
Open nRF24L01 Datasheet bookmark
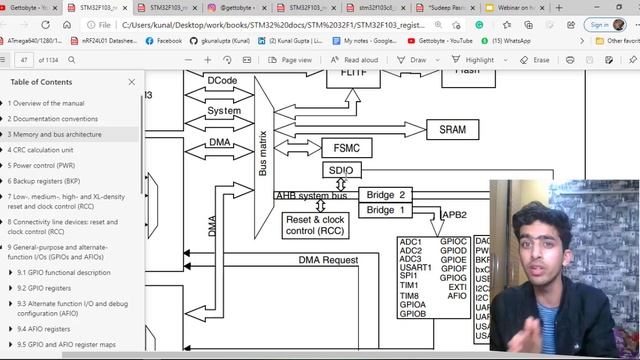104,41
